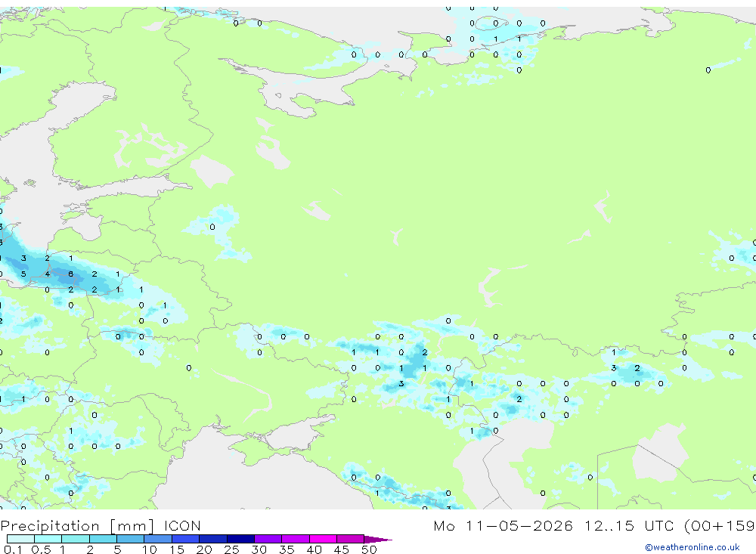This screenshot has height=554, width=756.
Task: Click the "12..15 UTC" time text
Action: 629,525
